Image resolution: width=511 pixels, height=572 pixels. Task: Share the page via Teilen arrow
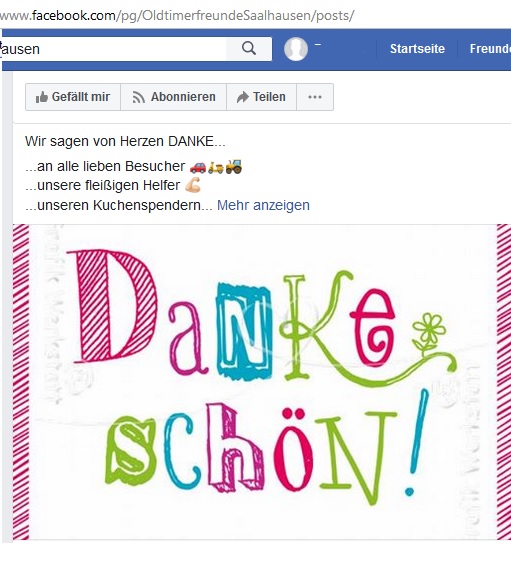pos(262,97)
